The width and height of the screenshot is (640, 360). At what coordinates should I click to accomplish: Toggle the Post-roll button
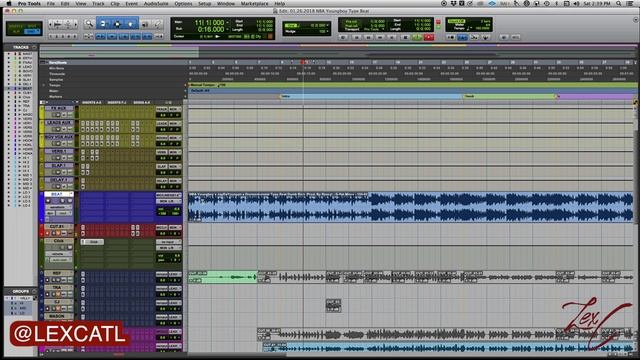click(x=351, y=25)
